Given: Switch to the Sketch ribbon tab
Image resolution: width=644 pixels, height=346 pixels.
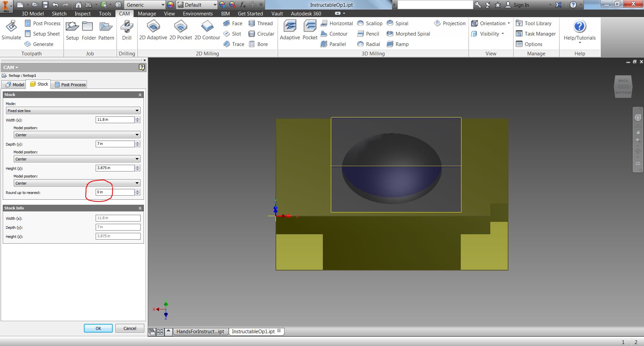Looking at the screenshot, I should coord(59,14).
